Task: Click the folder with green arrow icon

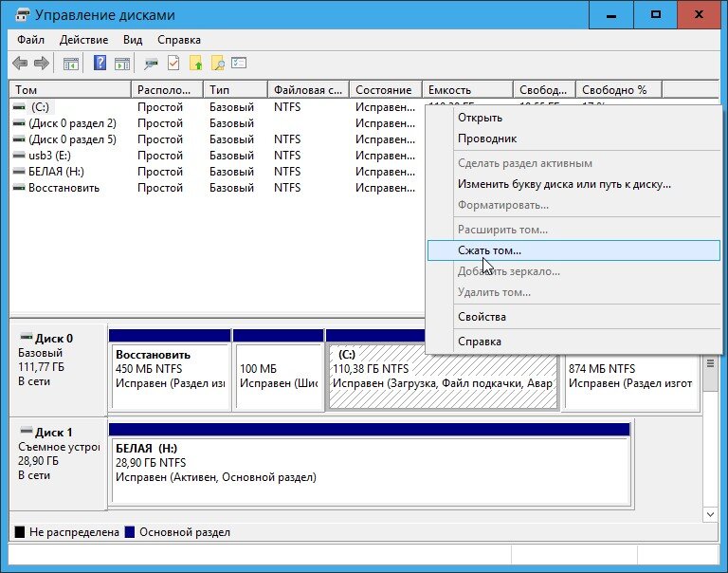Action: 196,63
